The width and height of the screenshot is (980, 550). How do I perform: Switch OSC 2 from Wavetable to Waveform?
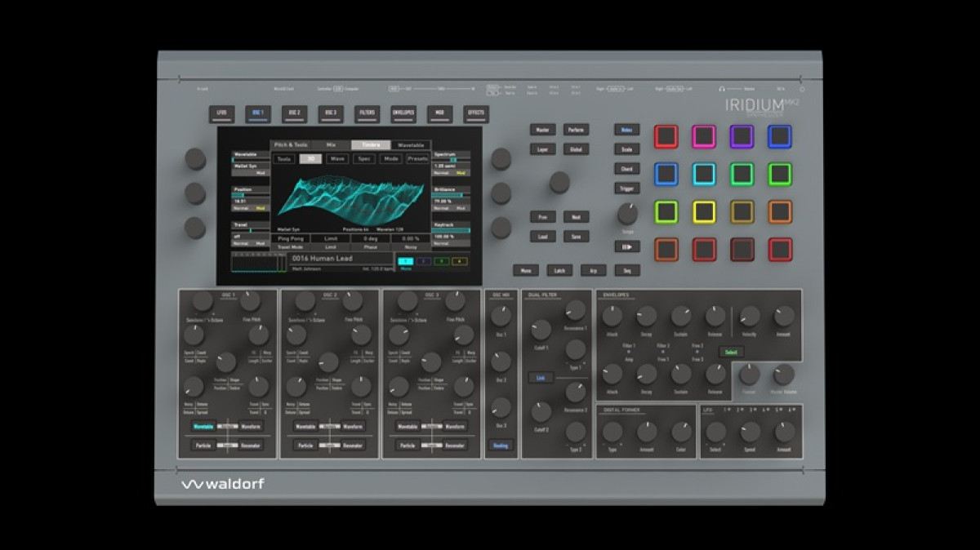pos(351,426)
